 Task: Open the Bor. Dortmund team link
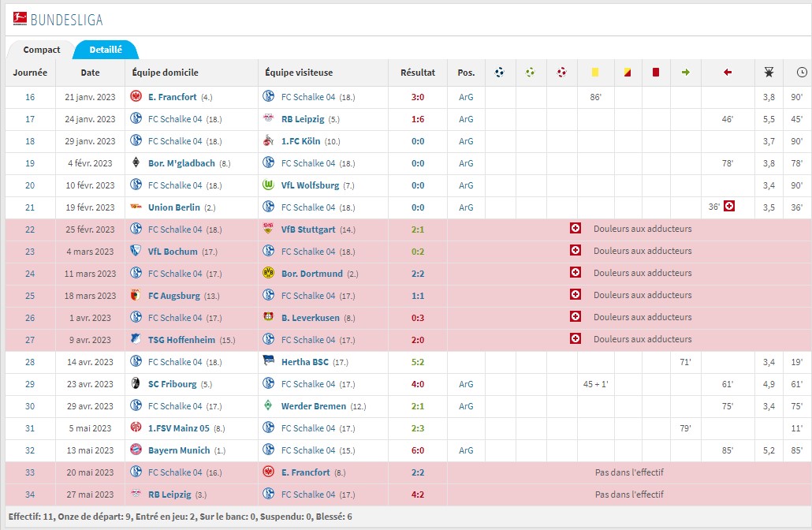312,274
